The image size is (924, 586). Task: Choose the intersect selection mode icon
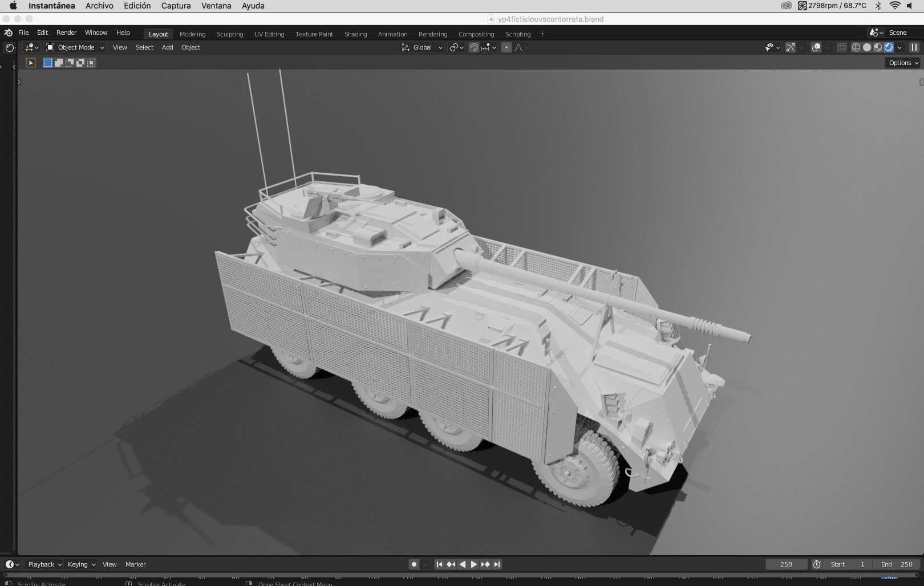tap(91, 63)
